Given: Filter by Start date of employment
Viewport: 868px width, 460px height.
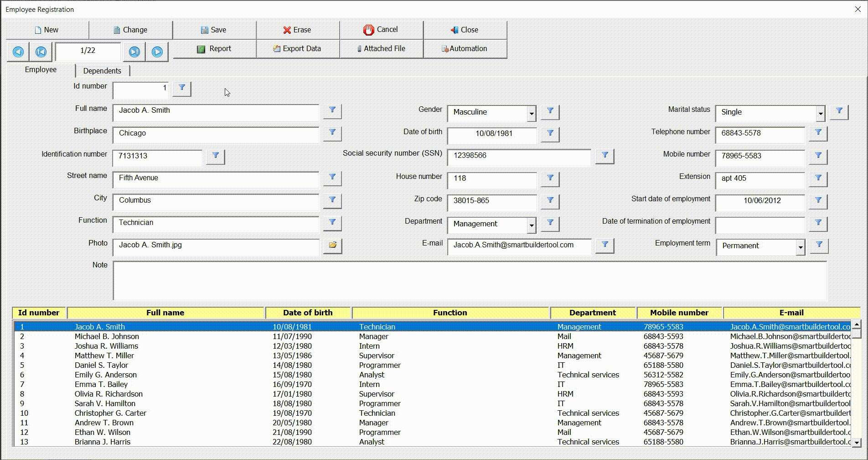Looking at the screenshot, I should [817, 201].
